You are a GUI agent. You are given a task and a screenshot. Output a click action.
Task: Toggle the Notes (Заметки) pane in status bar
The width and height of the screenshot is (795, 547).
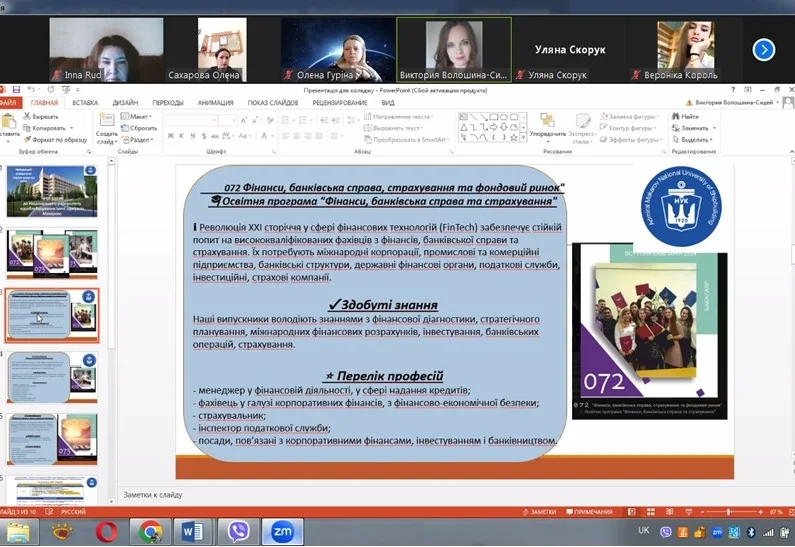pos(541,511)
